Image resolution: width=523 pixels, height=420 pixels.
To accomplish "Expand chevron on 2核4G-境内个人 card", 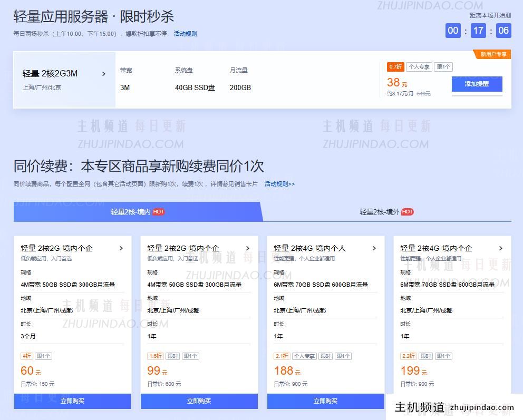I will (x=374, y=248).
